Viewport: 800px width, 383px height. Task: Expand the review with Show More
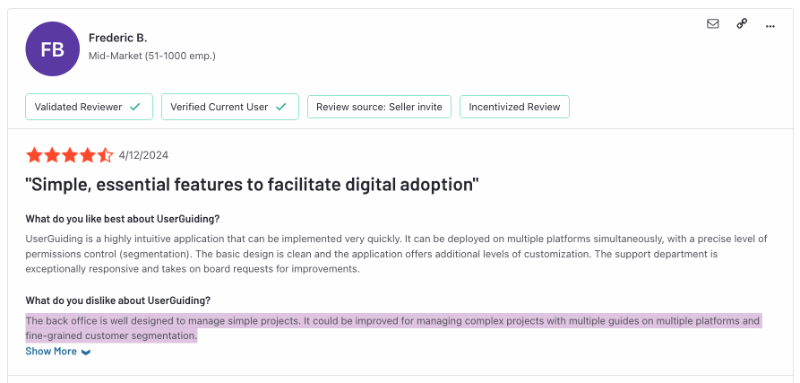(58, 351)
